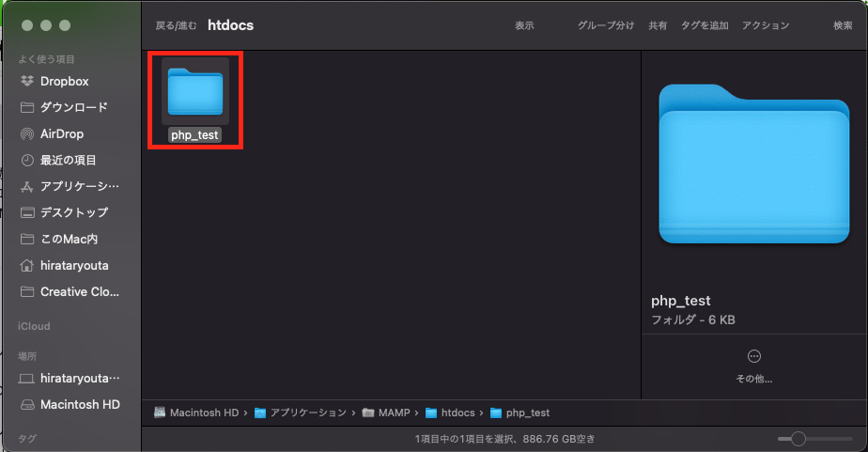This screenshot has height=452, width=868.
Task: Click the Dropbox logo icon
Action: [x=26, y=82]
